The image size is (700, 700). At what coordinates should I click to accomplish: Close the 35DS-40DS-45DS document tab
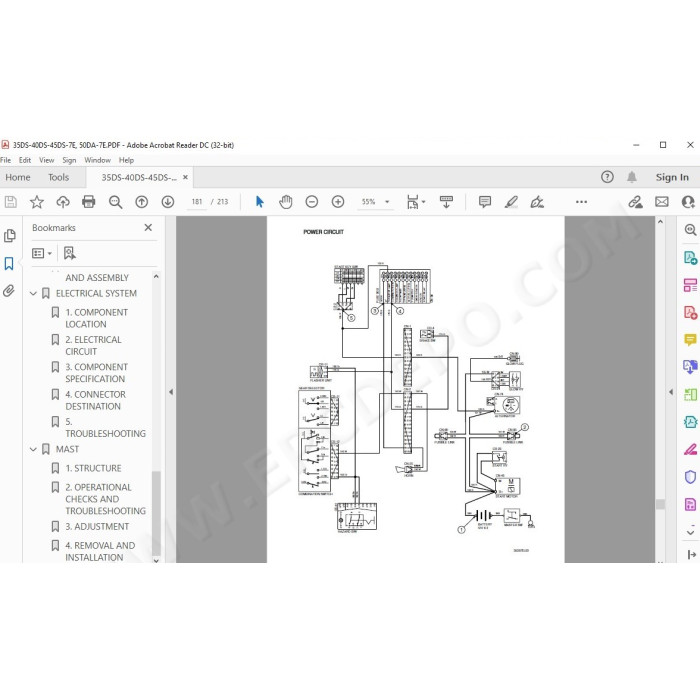185,177
